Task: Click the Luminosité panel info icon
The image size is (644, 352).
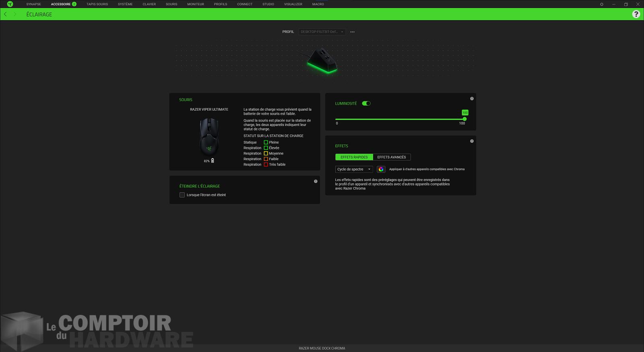Action: point(472,99)
